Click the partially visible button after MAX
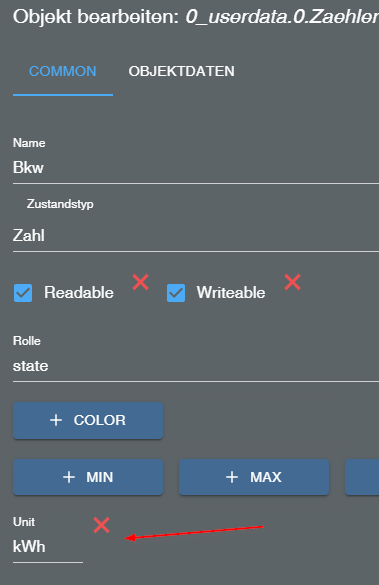This screenshot has width=379, height=585. tap(362, 477)
